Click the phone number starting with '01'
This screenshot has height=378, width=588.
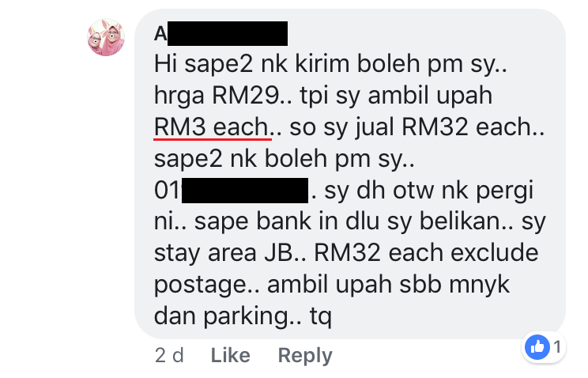coord(232,191)
